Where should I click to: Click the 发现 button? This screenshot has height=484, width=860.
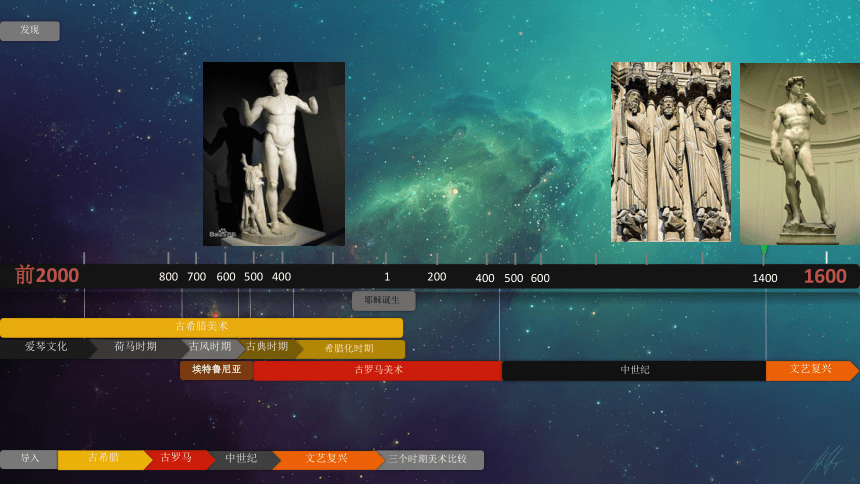30,31
